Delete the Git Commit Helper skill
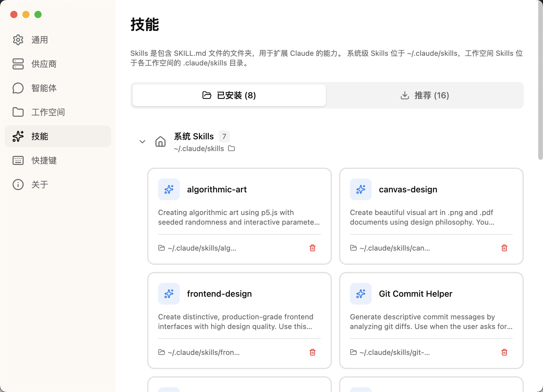Screen dimensions: 543x392 click(504, 352)
